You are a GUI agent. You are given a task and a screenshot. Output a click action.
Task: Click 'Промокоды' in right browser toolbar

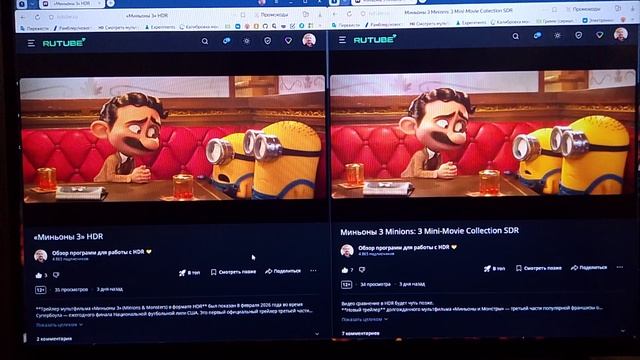click(x=584, y=9)
